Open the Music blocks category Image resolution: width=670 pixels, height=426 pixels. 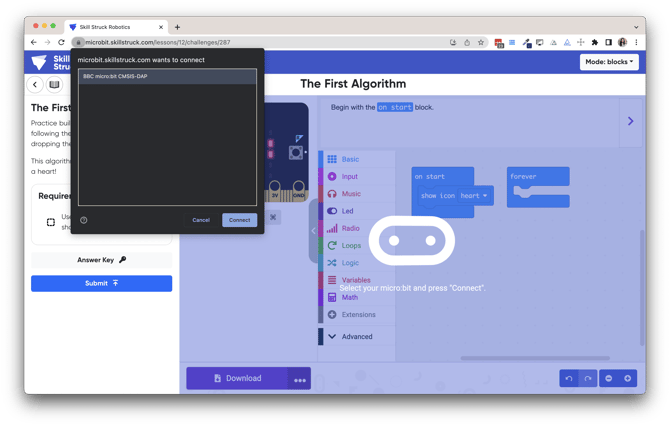click(x=350, y=194)
